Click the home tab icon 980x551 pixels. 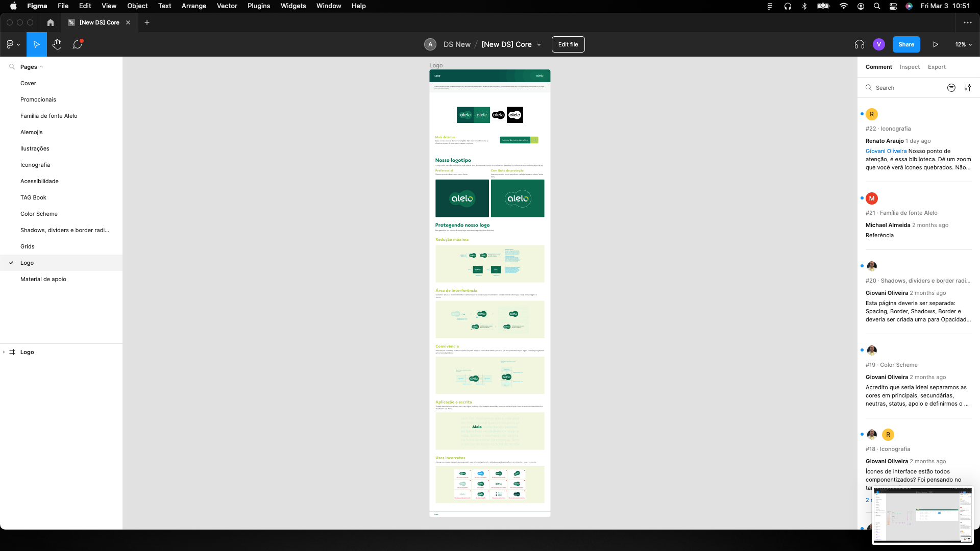(x=50, y=22)
